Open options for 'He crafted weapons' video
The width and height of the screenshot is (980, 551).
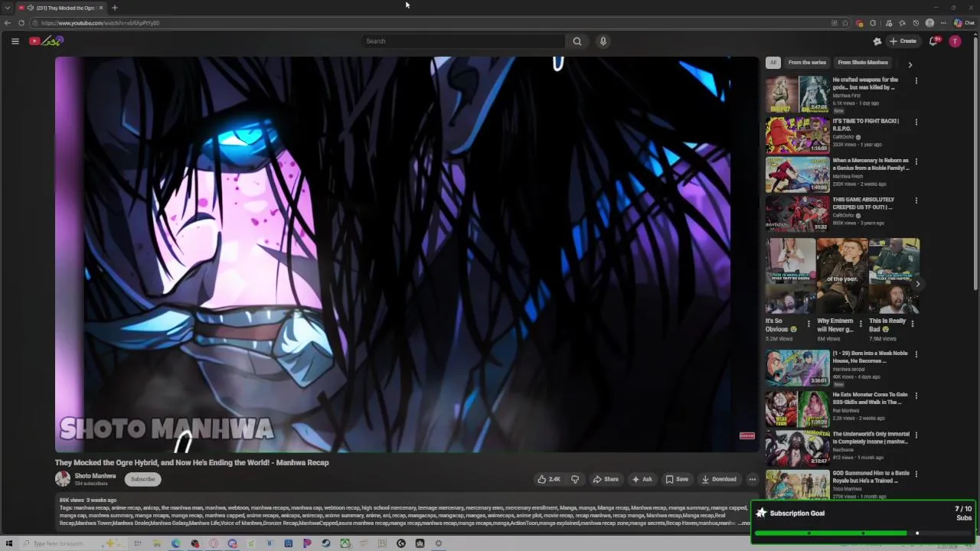[x=916, y=80]
